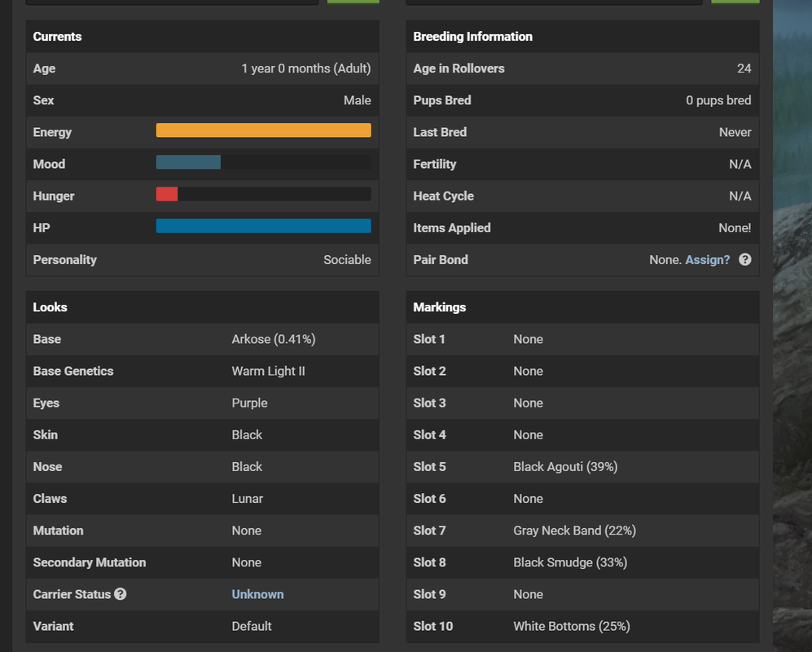Select the 'Heat Cycle' label
This screenshot has width=812, height=652.
pos(444,196)
